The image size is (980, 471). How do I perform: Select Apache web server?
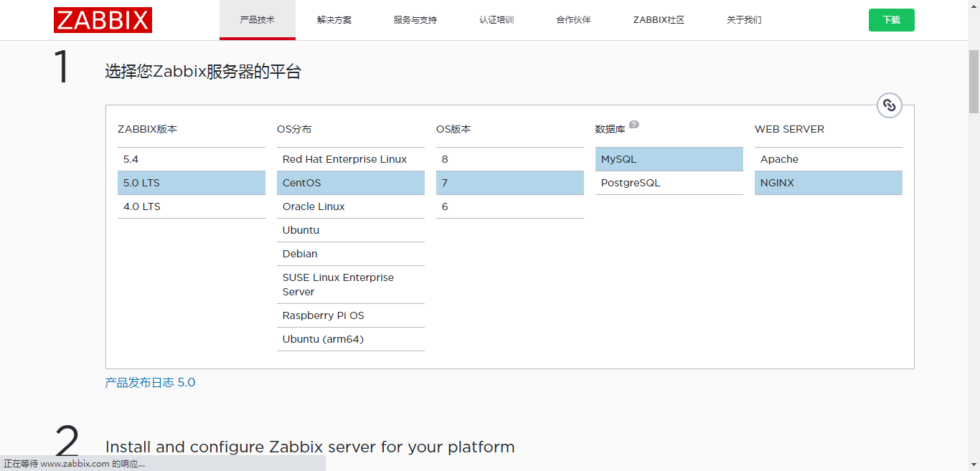point(827,158)
